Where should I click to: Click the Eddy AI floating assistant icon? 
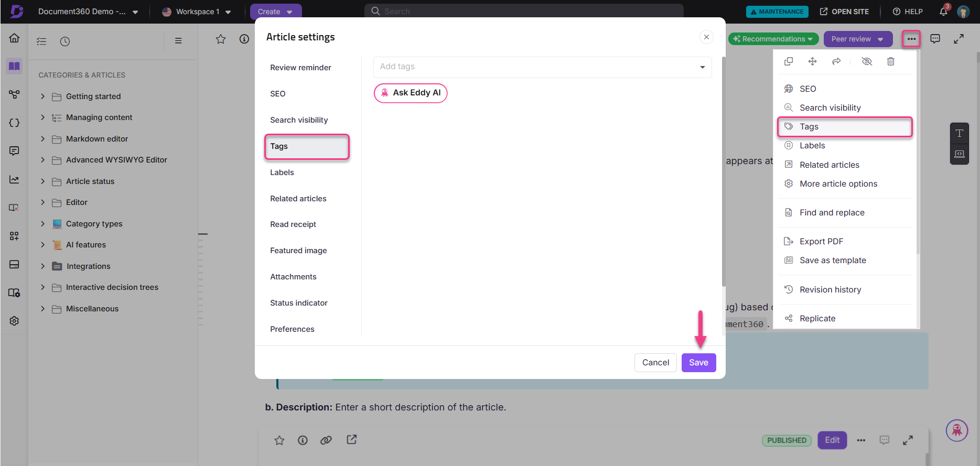957,431
